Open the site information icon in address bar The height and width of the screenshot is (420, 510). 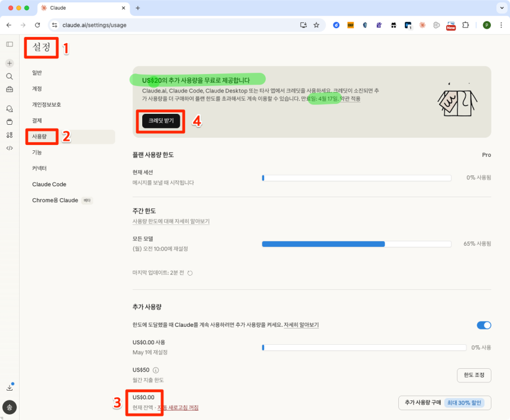54,25
